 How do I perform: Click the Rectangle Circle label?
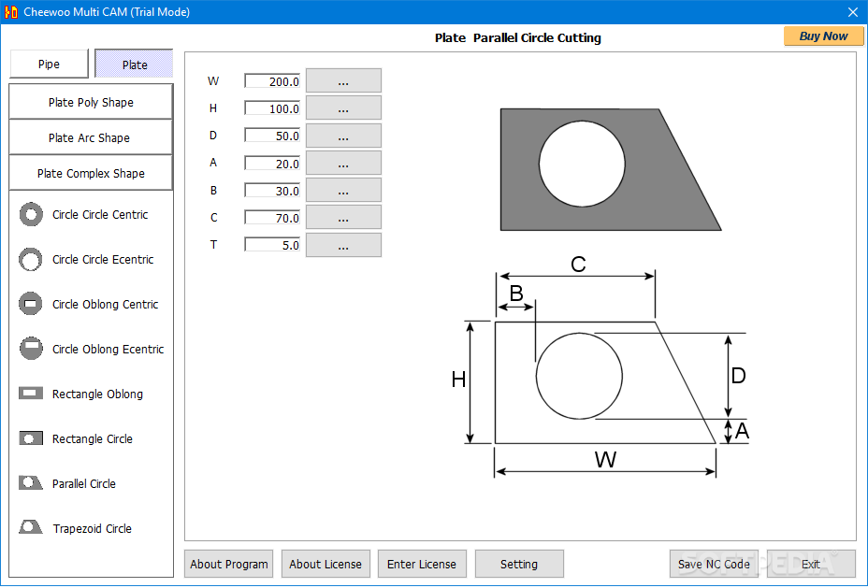click(93, 438)
